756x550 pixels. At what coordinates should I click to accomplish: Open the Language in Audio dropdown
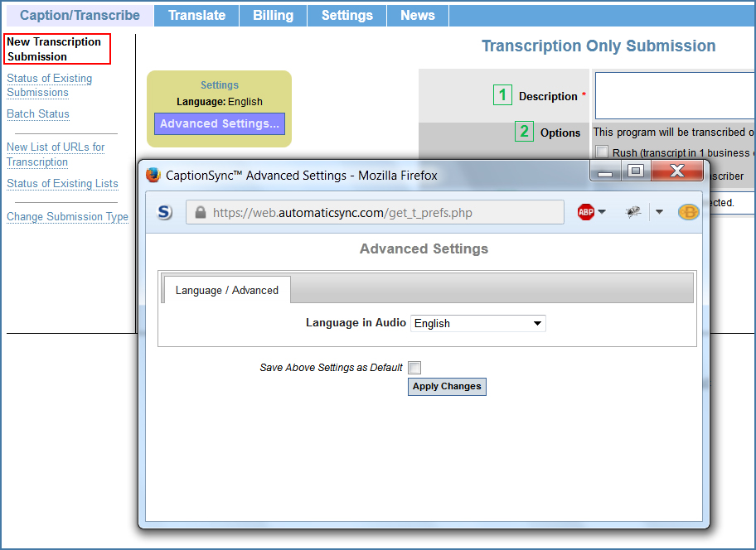(x=478, y=323)
